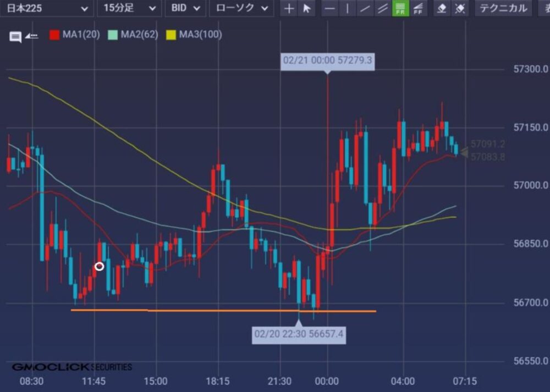Select the crosshair cursor tool
The image size is (550, 392).
coord(289,9)
